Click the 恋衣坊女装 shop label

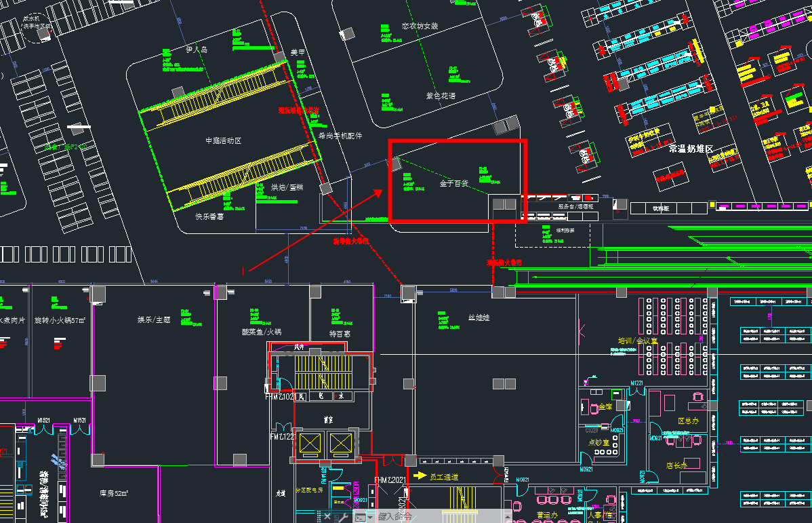(x=420, y=26)
